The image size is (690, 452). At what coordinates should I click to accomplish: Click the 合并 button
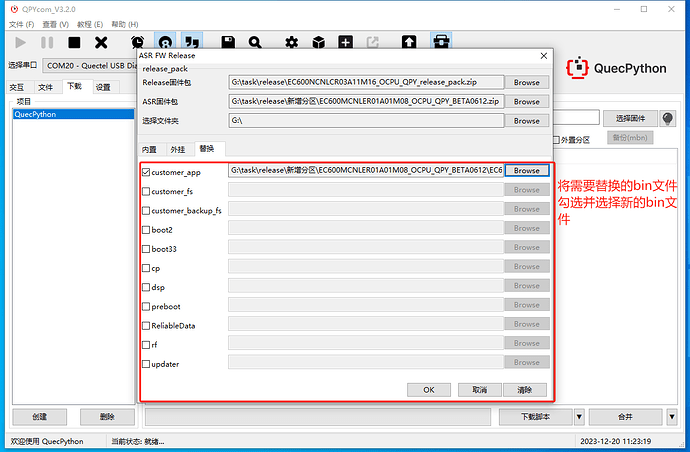[625, 416]
